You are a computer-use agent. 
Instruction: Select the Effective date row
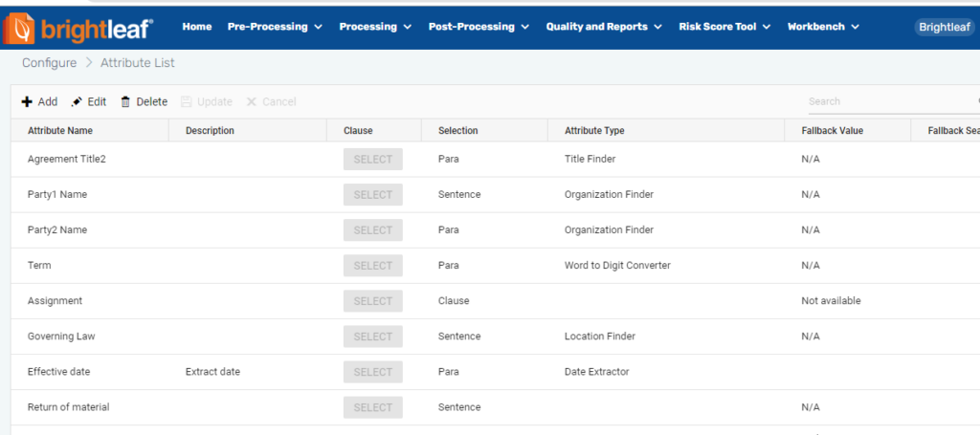tap(59, 372)
